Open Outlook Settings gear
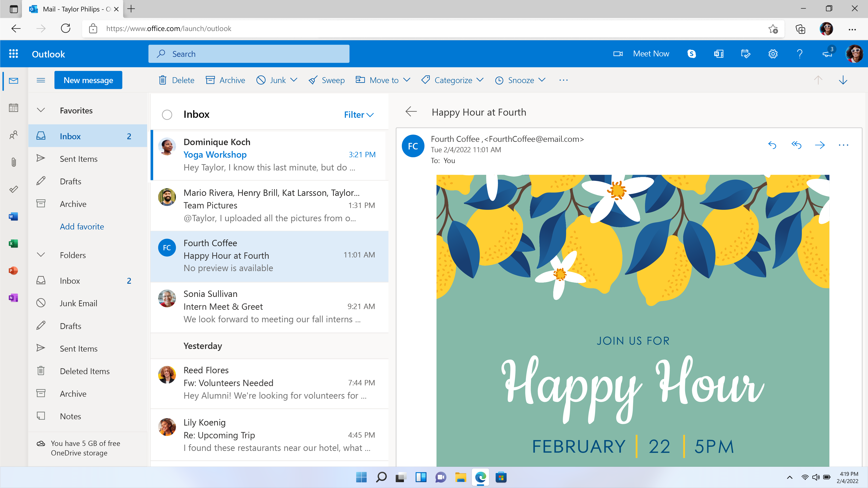This screenshot has height=488, width=868. click(x=773, y=54)
